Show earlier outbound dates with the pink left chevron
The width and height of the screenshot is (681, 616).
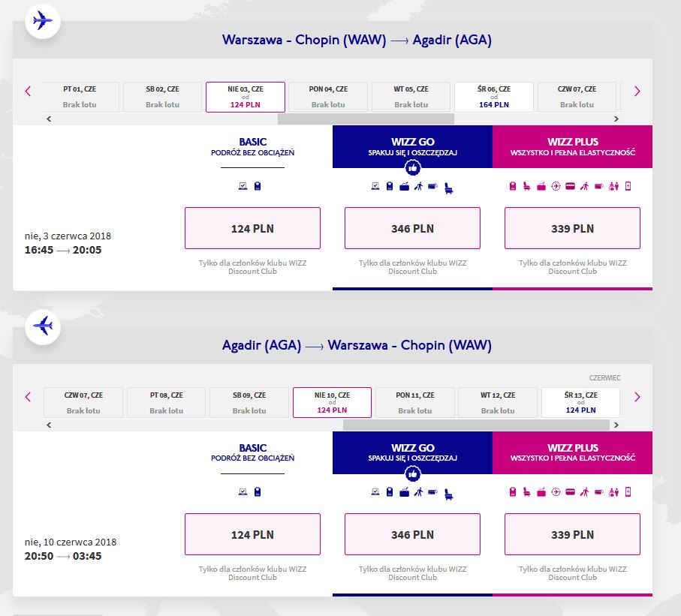[x=29, y=92]
